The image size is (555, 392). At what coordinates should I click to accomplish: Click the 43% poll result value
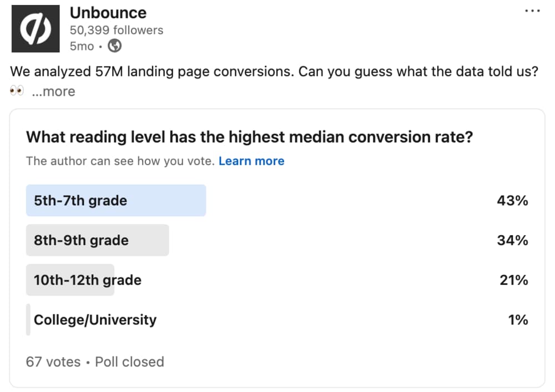tap(512, 200)
